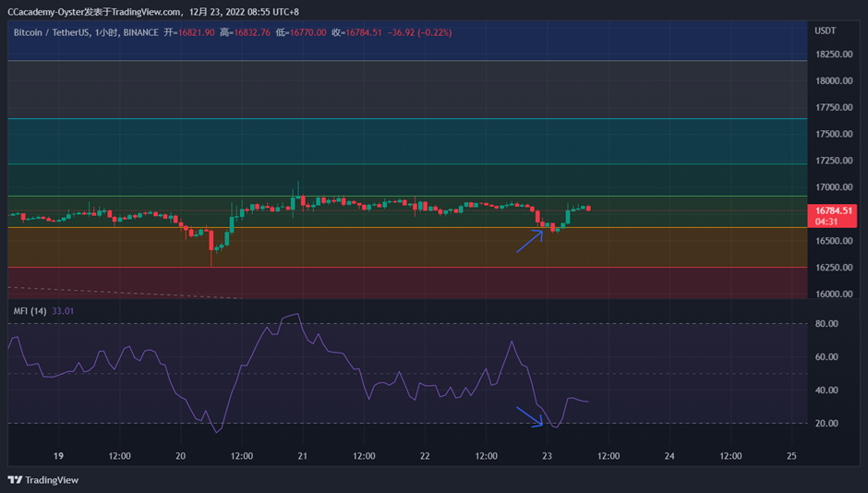Click date marker 23 on time axis

[547, 456]
